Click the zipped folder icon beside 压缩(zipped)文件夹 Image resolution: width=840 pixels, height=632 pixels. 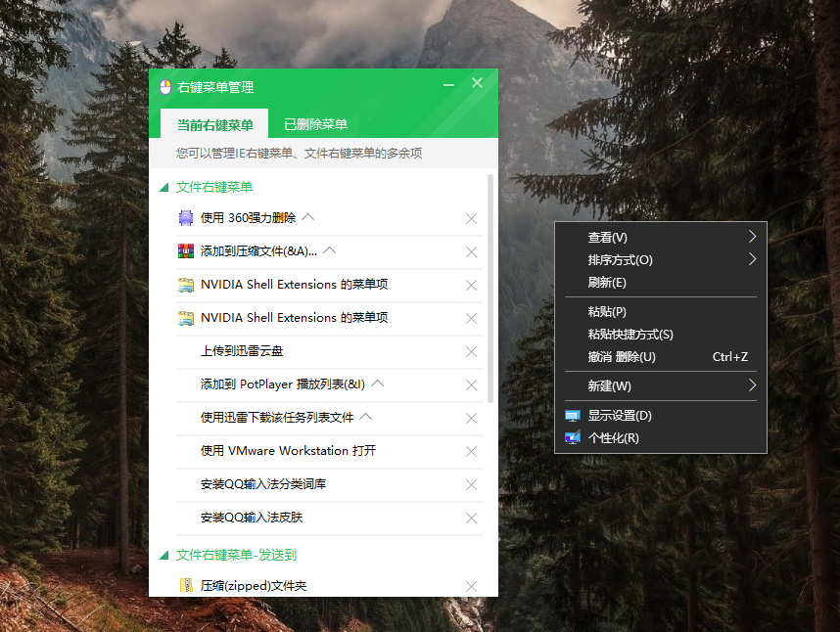186,585
